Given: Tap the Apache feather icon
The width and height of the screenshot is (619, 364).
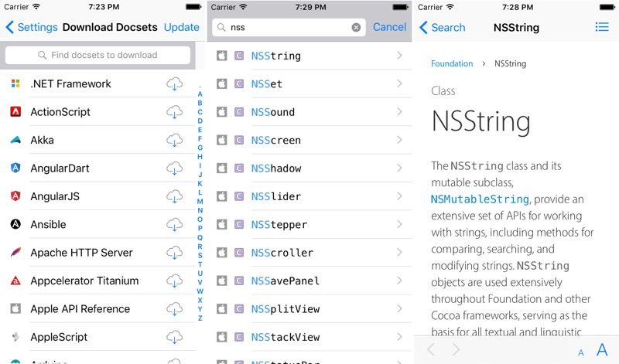Looking at the screenshot, I should tap(15, 253).
